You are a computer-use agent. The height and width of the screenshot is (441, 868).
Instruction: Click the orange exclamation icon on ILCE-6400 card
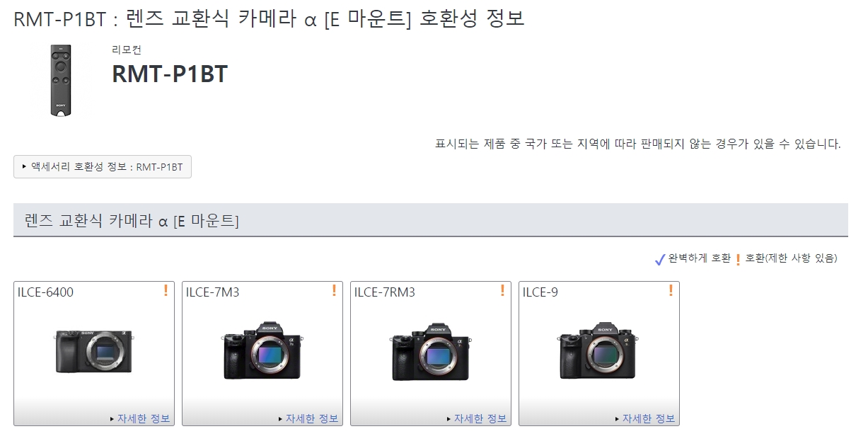[x=166, y=290]
